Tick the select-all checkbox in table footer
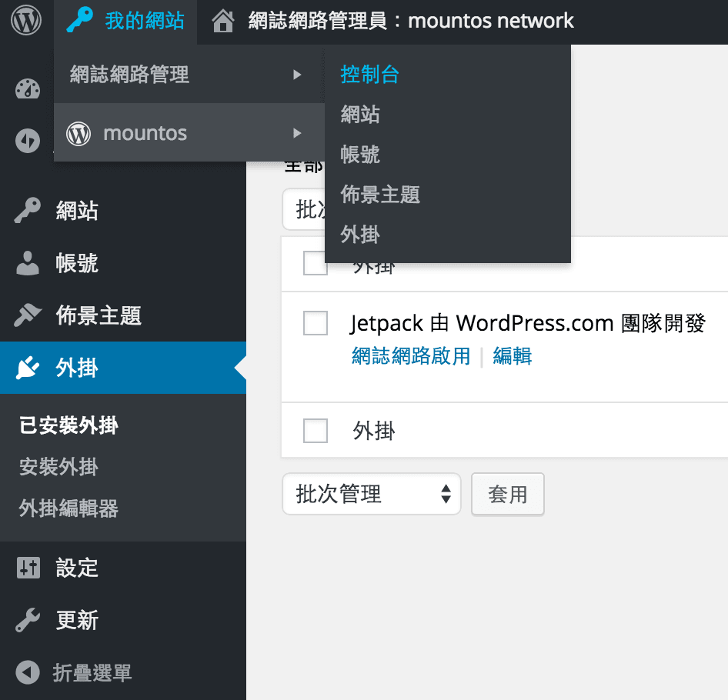728x700 pixels. 316,430
